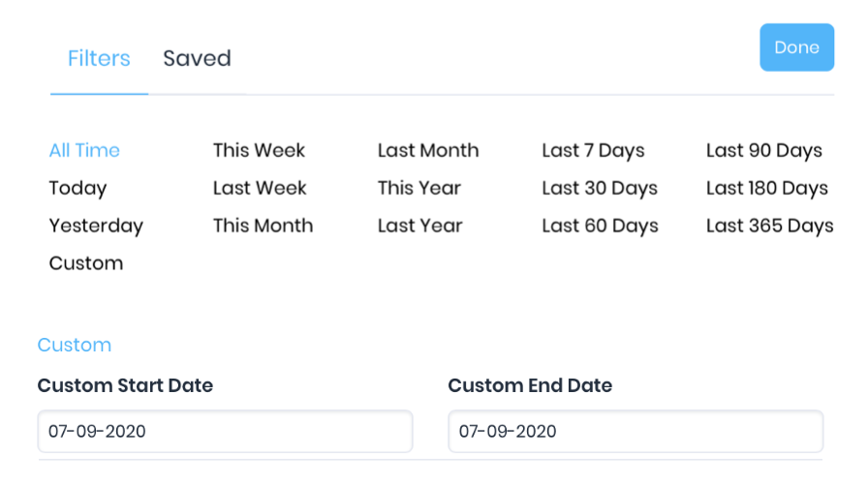Open the Saved tab

(197, 59)
